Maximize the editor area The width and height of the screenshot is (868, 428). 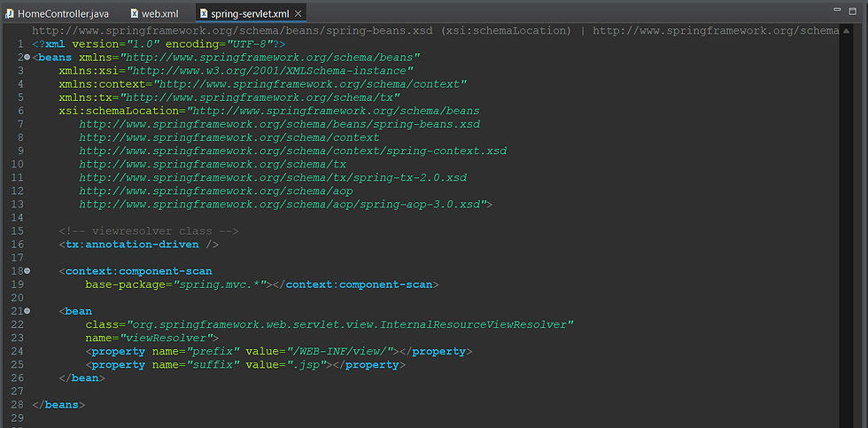852,10
